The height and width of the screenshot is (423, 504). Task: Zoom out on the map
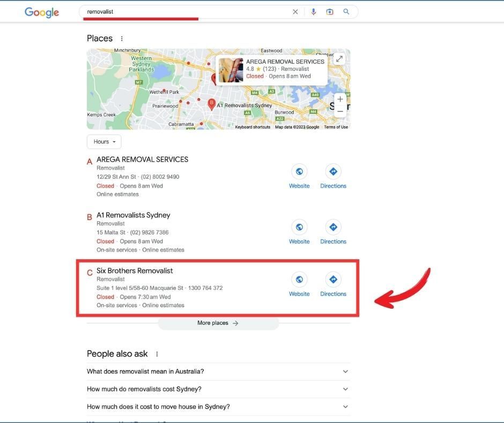[340, 112]
